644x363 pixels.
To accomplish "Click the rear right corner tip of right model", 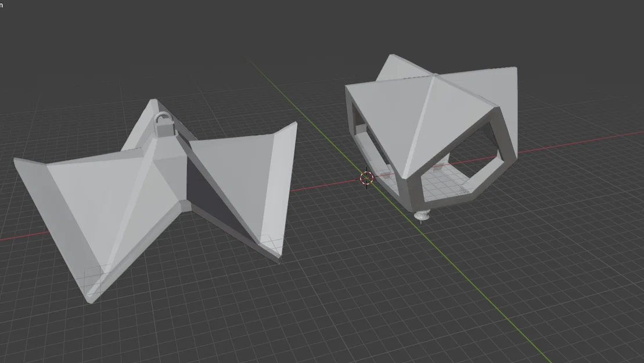I will click(515, 69).
